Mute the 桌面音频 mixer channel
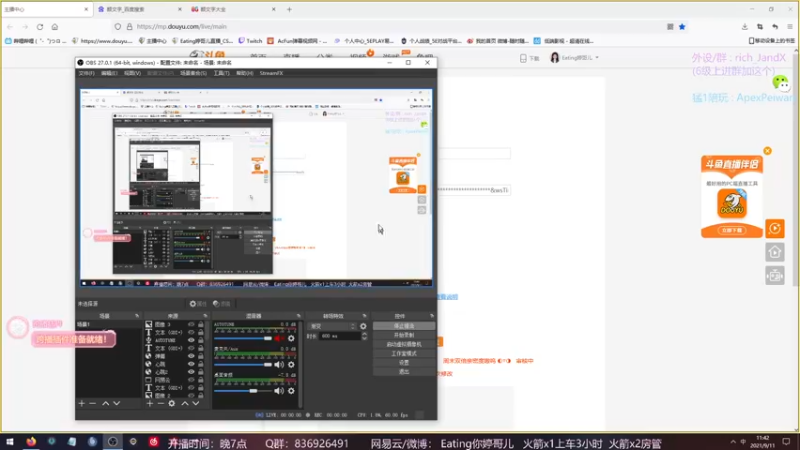Image resolution: width=800 pixels, height=450 pixels. coord(279,391)
